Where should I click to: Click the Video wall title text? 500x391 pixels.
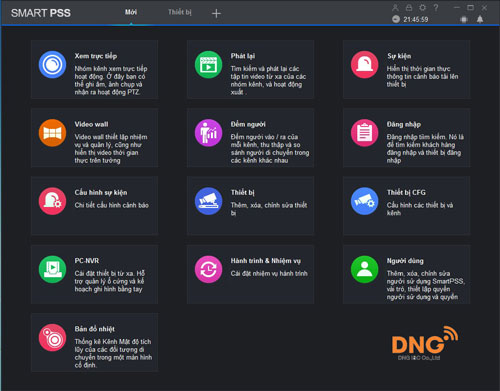91,124
